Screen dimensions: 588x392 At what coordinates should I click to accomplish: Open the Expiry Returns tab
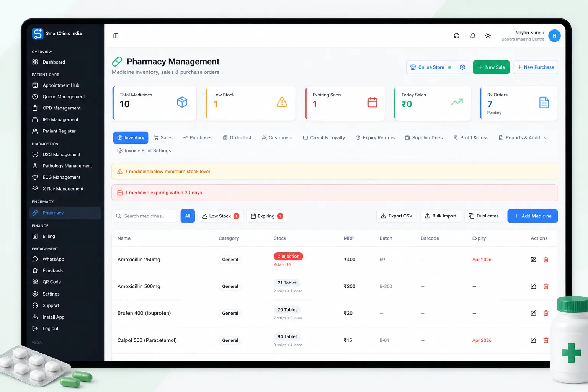[x=375, y=138]
